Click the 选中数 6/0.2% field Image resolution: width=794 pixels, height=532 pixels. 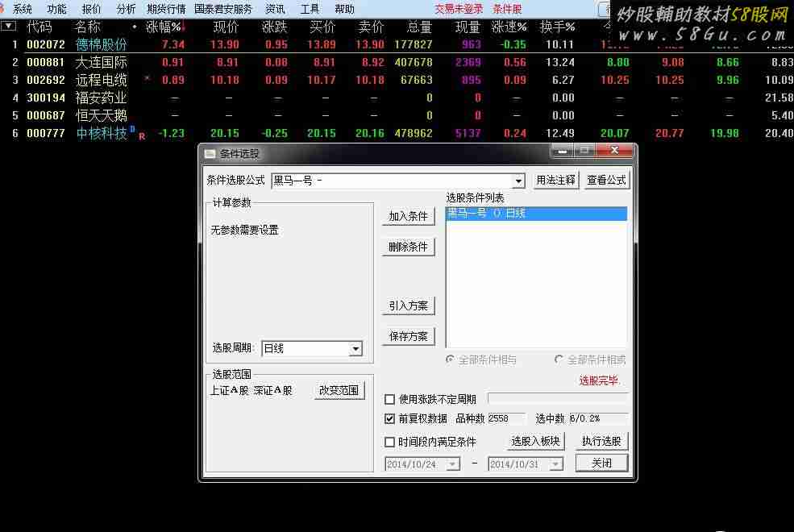tap(598, 418)
